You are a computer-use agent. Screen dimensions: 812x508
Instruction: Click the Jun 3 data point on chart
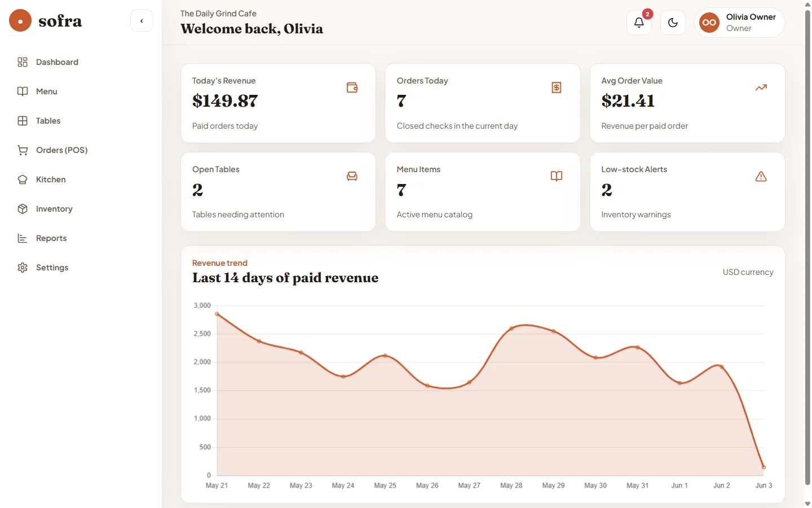[x=764, y=467]
